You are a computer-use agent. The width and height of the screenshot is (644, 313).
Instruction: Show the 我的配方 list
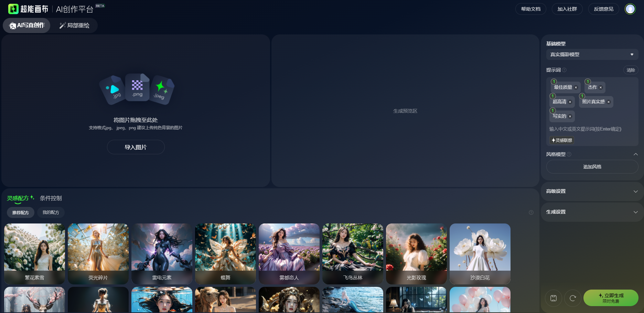pos(51,212)
